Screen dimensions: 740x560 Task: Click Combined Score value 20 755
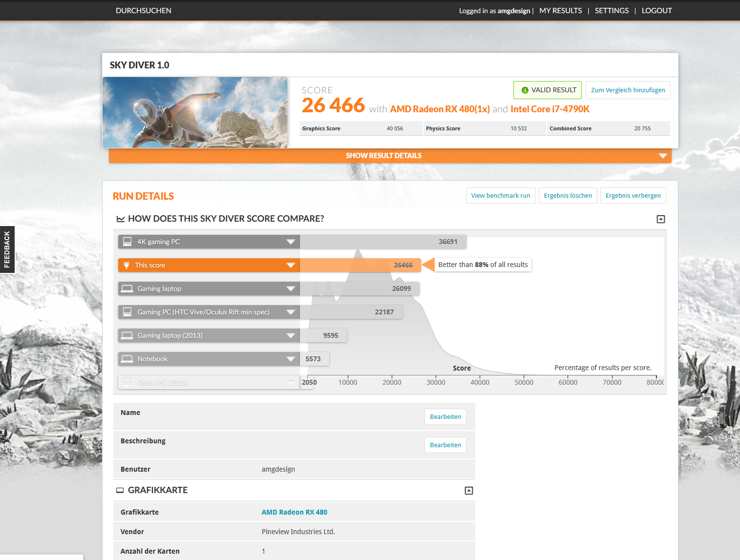642,128
